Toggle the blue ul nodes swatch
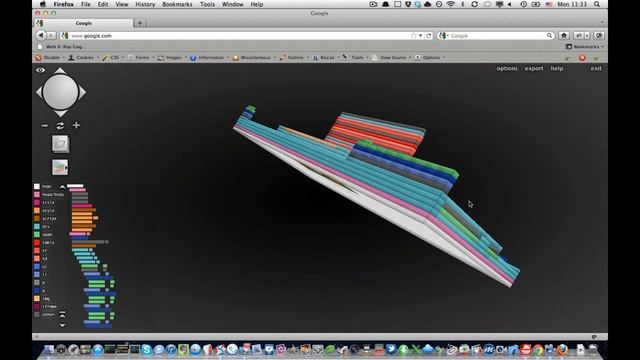Screen dimensions: 640x360 point(37,267)
